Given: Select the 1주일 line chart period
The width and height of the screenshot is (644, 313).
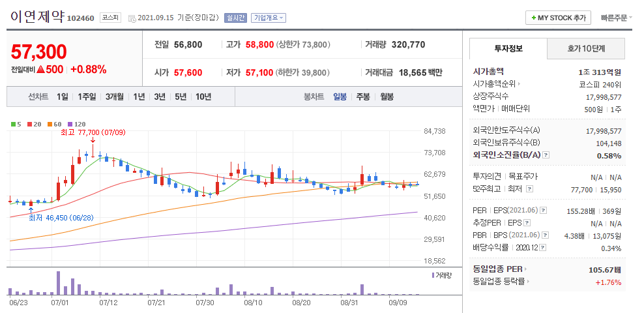Looking at the screenshot, I should pos(87,97).
